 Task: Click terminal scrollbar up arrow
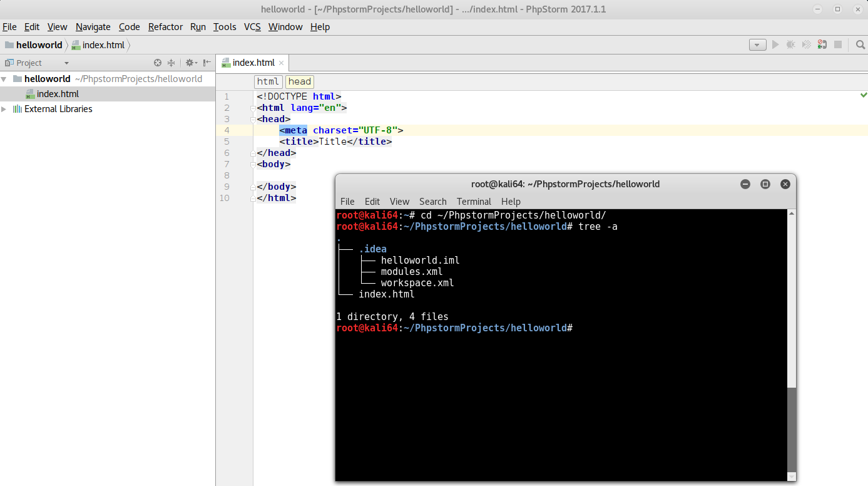(792, 214)
